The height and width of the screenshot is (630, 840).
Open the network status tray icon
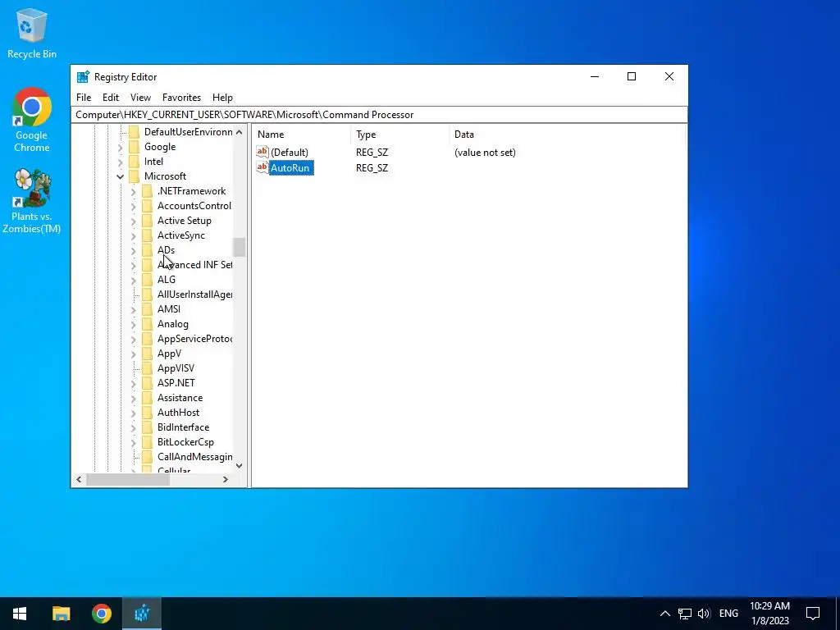(x=685, y=614)
